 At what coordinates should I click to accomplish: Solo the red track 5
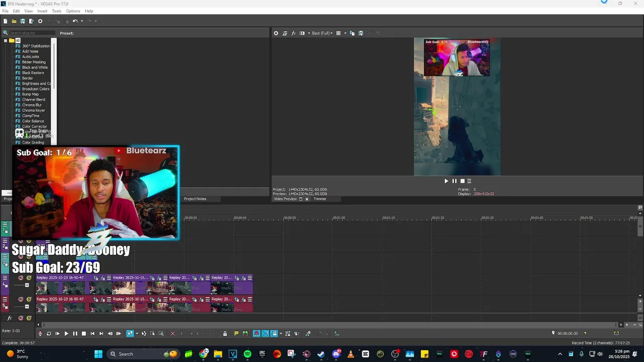click(x=29, y=299)
